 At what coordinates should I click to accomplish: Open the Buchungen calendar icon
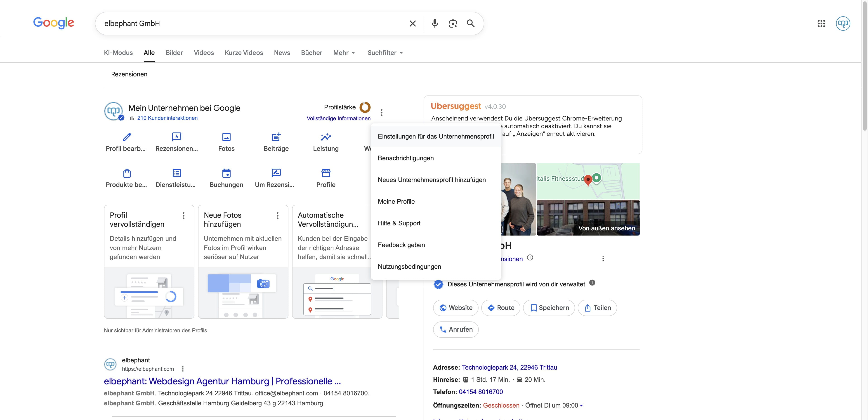point(226,173)
